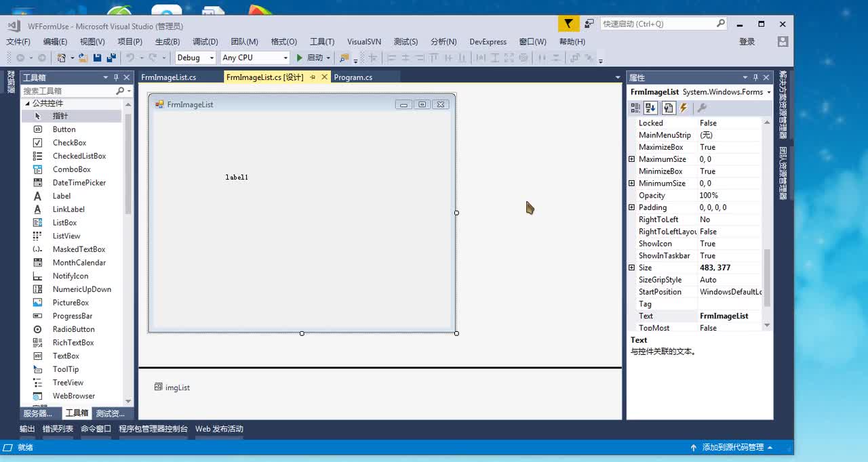Screen dimensions: 868x462
Task: Open the 团队资源管理器 side tab
Action: click(x=783, y=173)
